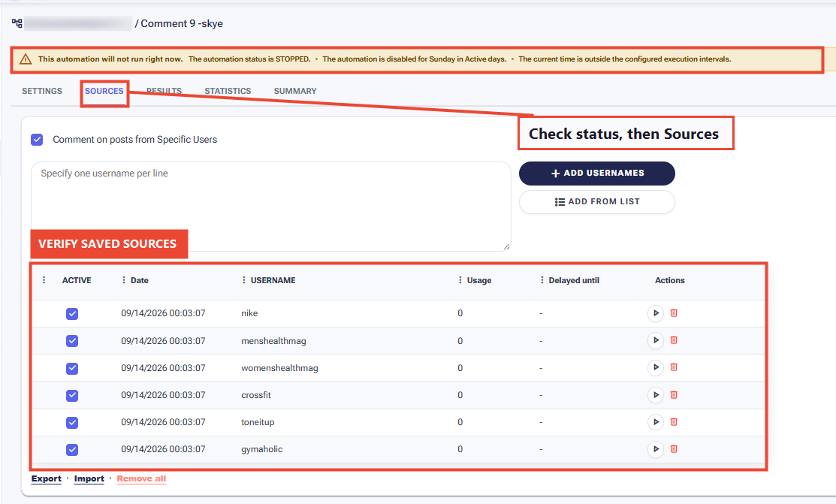Toggle active checkbox for toneitup

72,423
